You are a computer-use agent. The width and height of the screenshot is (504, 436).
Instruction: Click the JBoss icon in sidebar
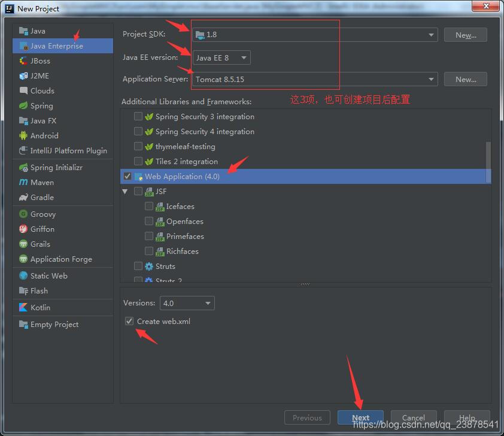click(23, 60)
